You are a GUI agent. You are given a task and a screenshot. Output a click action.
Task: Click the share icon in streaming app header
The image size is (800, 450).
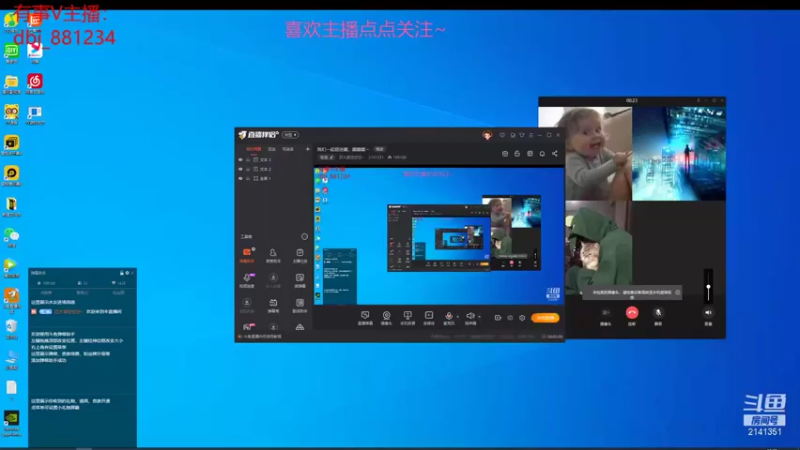(555, 154)
